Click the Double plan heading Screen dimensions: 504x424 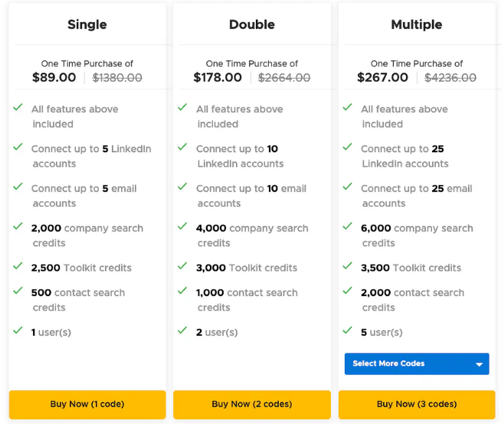point(252,24)
